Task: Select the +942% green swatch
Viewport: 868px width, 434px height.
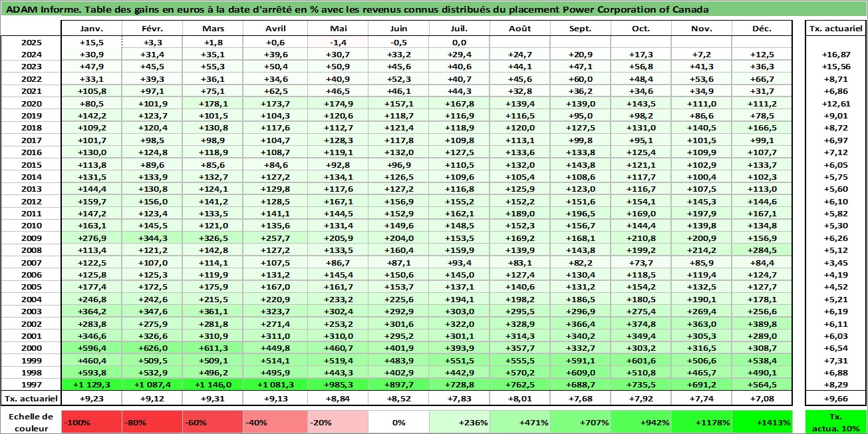Action: [641, 422]
